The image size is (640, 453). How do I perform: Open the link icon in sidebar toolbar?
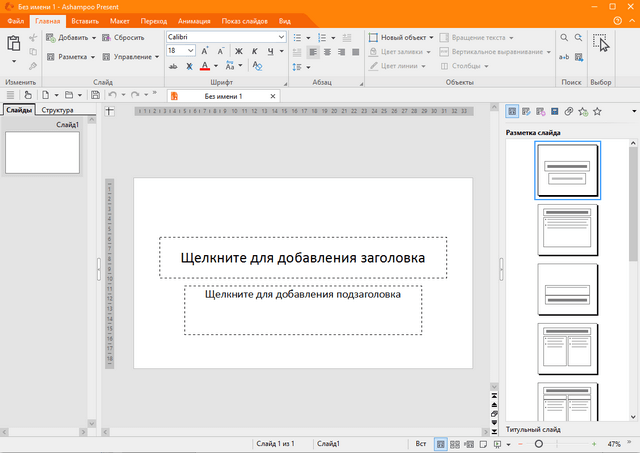point(568,112)
